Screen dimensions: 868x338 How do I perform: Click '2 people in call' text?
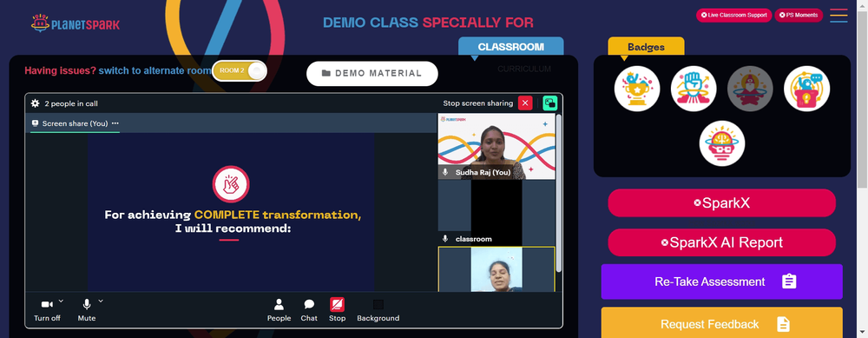pyautogui.click(x=71, y=103)
